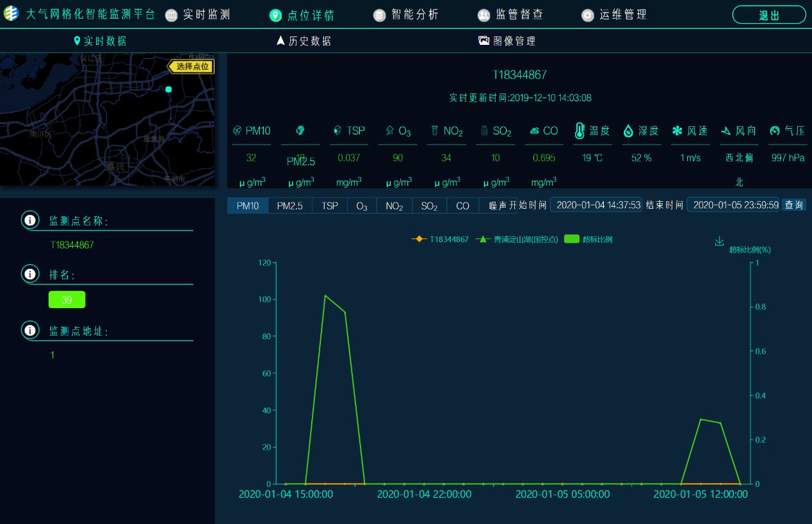Screen dimensions: 812x524
Task: Click the platform logo icon
Action: coord(12,13)
